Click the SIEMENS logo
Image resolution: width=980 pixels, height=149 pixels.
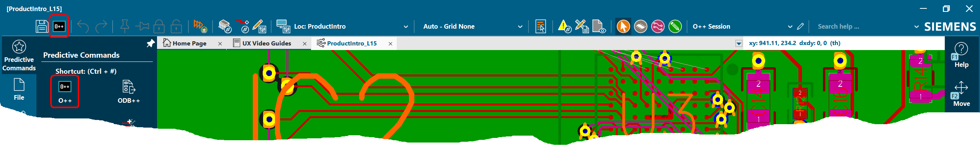point(950,27)
